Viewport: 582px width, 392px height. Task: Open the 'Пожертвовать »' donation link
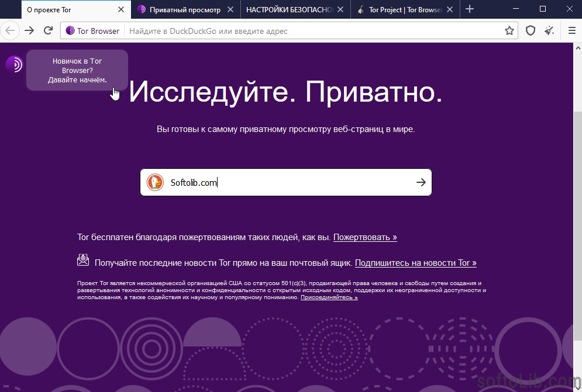pos(365,237)
